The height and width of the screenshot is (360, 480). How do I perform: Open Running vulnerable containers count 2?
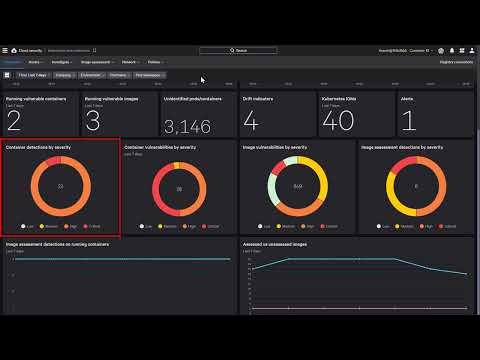click(x=14, y=121)
